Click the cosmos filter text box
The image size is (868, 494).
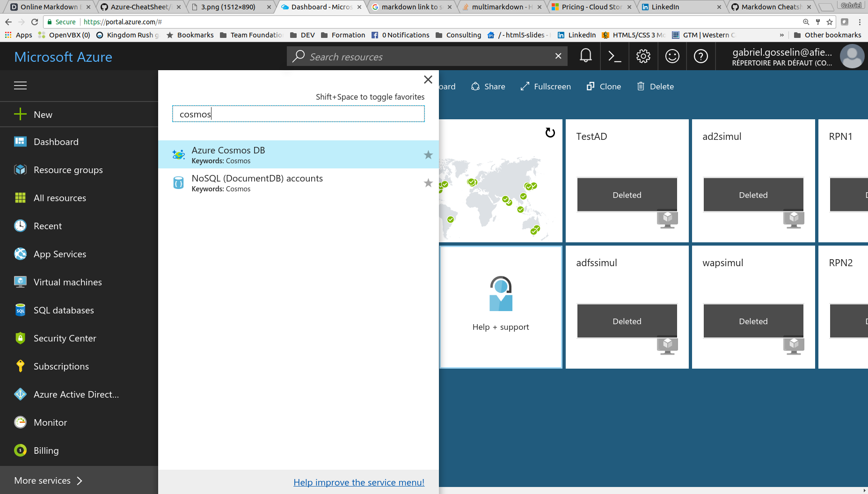pyautogui.click(x=298, y=114)
